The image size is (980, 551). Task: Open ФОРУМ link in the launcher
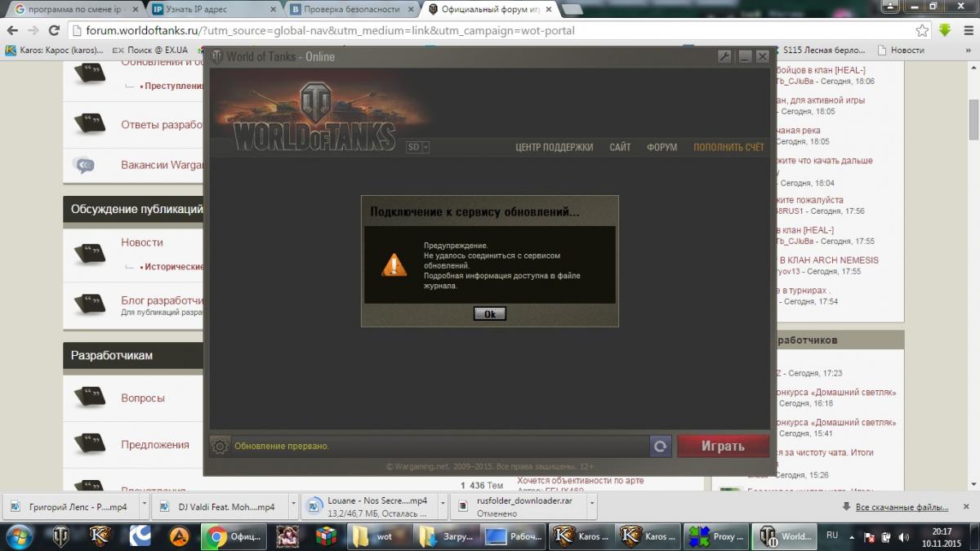coord(661,148)
